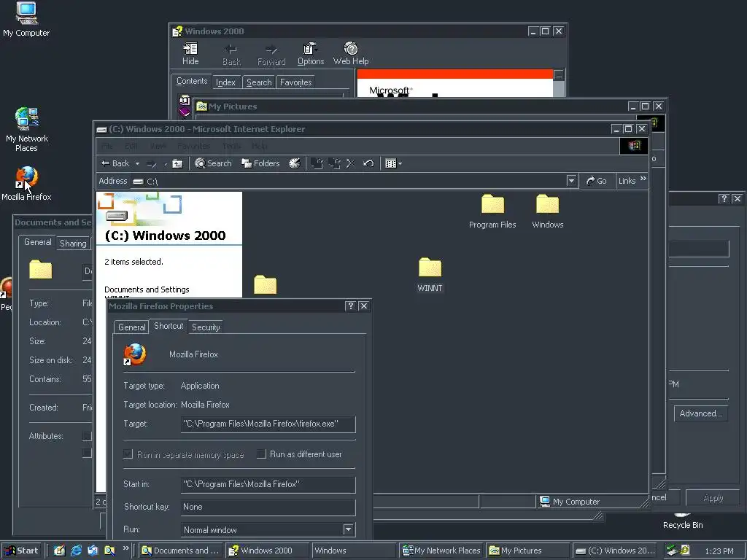
Task: Click the Options icon in the help window toolbar
Action: click(310, 49)
